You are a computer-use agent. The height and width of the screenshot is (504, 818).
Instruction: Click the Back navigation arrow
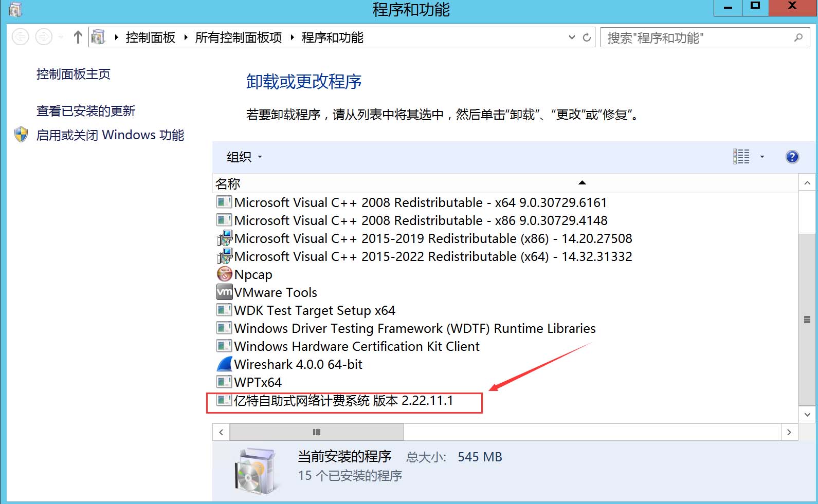[21, 37]
